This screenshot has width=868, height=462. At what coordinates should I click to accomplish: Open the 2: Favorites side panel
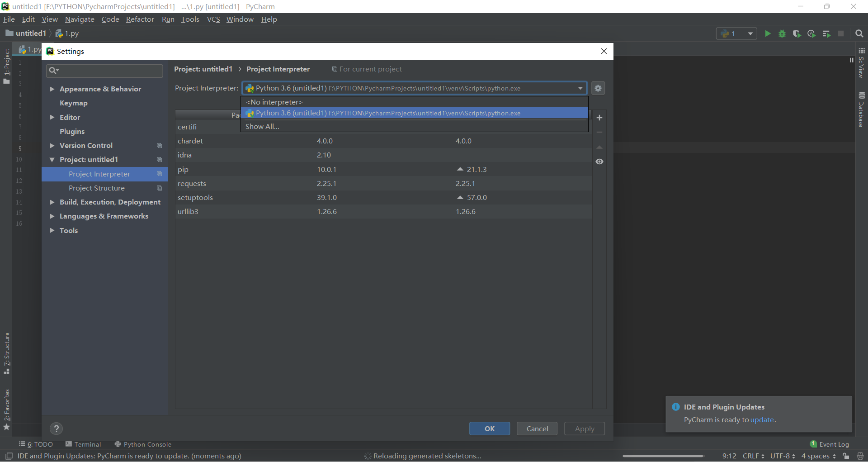pos(6,410)
